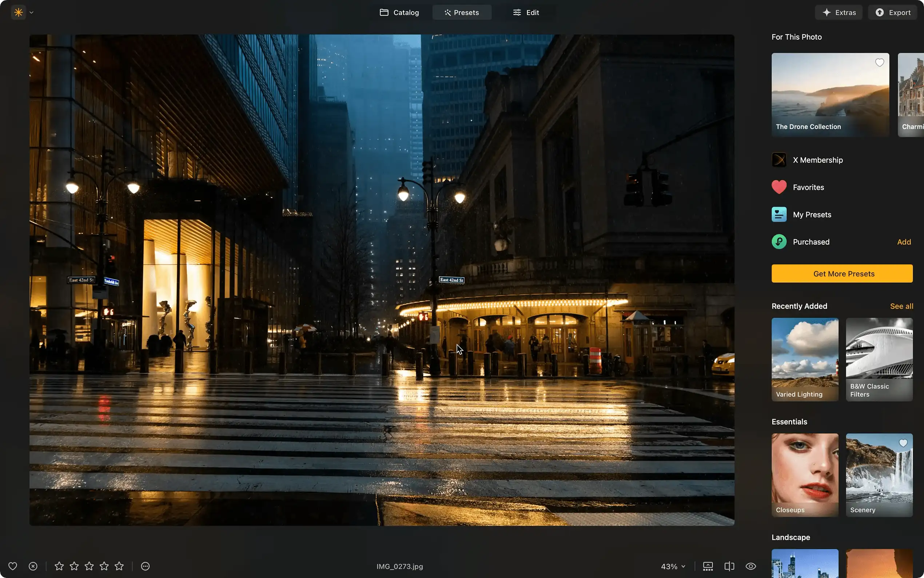
Task: Open the My Presets collection
Action: pos(812,215)
